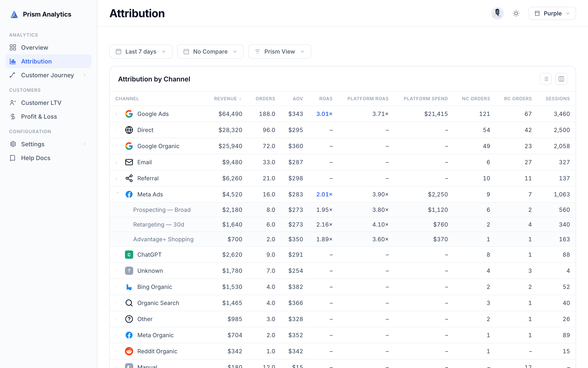This screenshot has width=588, height=368.
Task: Switch to list density view icon
Action: 546,79
